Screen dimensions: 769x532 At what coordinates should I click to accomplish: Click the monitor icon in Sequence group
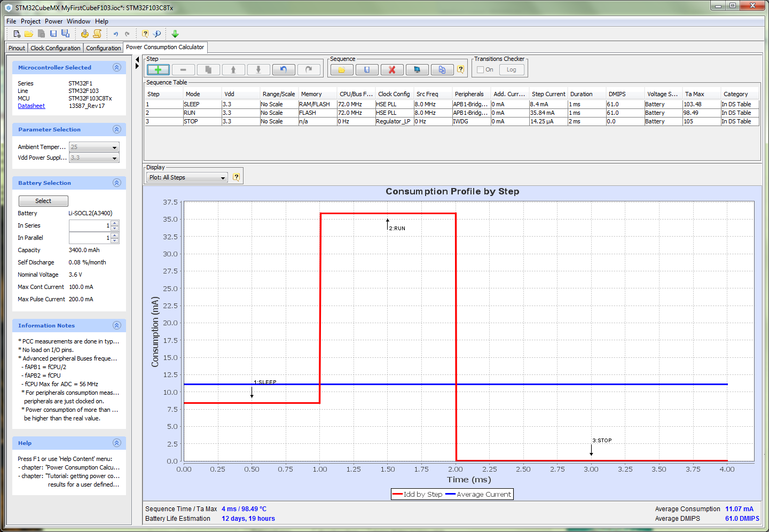coord(417,69)
